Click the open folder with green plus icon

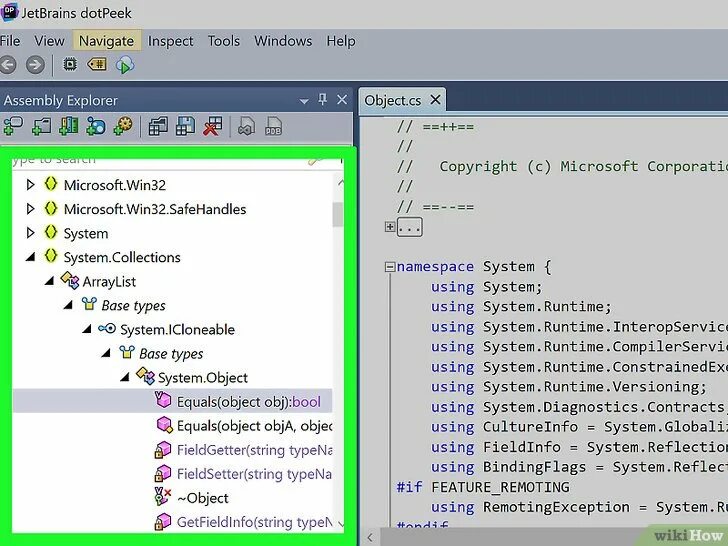pyautogui.click(x=41, y=126)
